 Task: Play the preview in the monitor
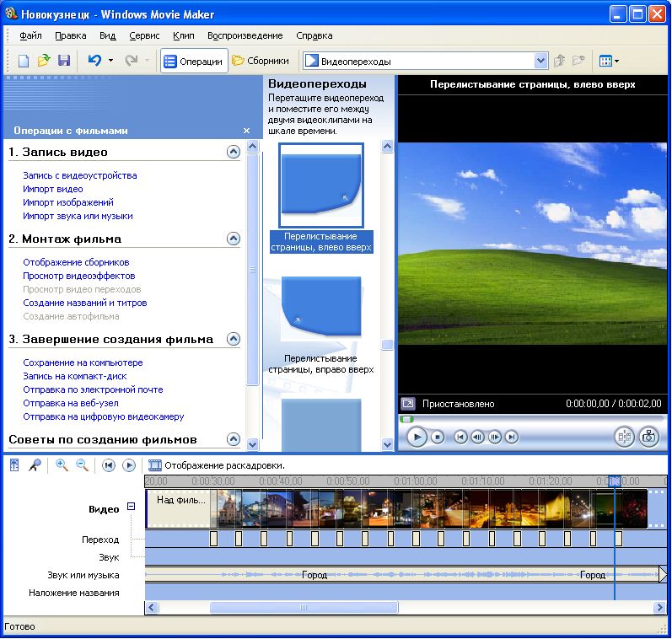tap(417, 438)
